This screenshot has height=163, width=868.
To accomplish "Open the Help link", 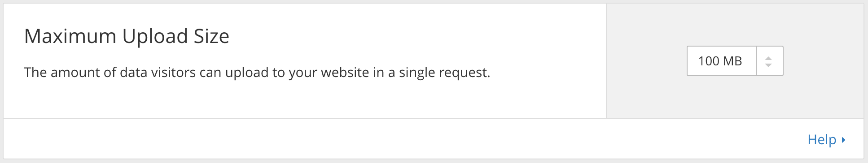I will tap(822, 140).
